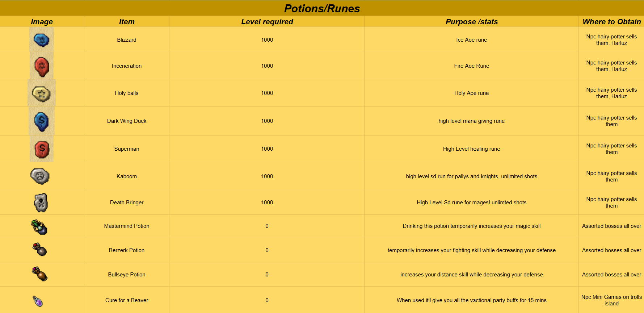
Task: Click the Death Bringer skull rune icon
Action: coord(41,203)
